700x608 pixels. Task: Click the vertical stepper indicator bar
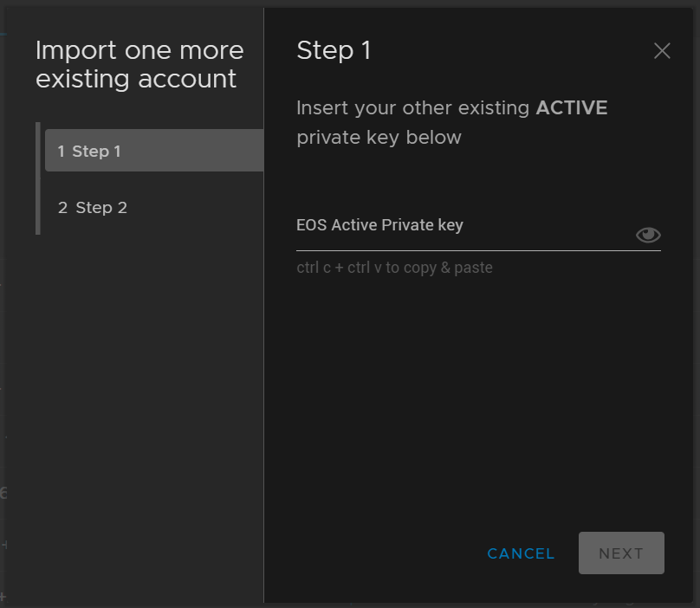(38, 178)
